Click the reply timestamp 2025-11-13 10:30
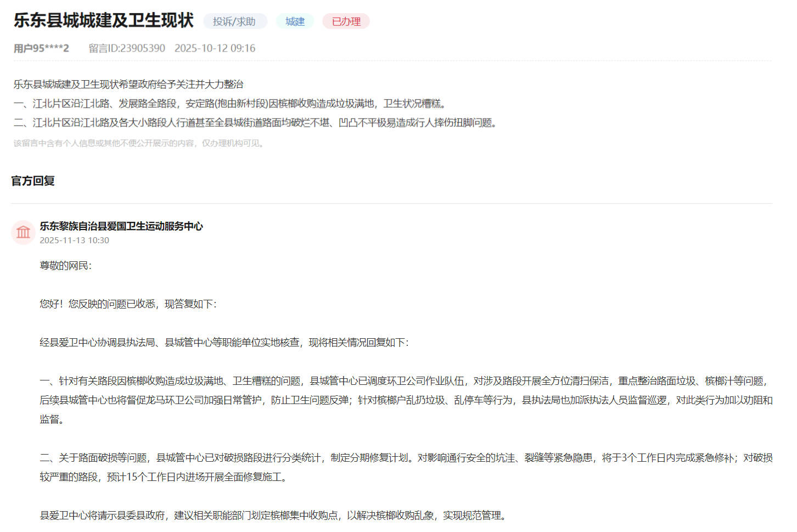 [x=74, y=240]
